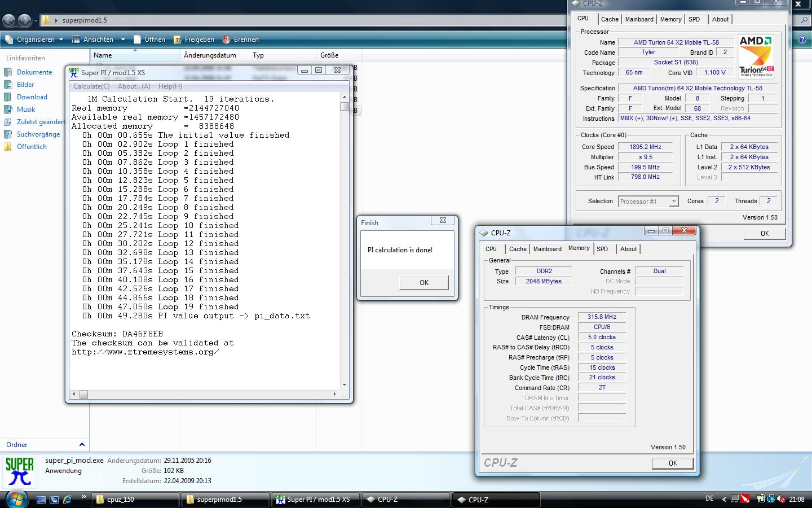This screenshot has height=508, width=812.
Task: Select SPD tab in front CPU-Z window
Action: pos(602,249)
